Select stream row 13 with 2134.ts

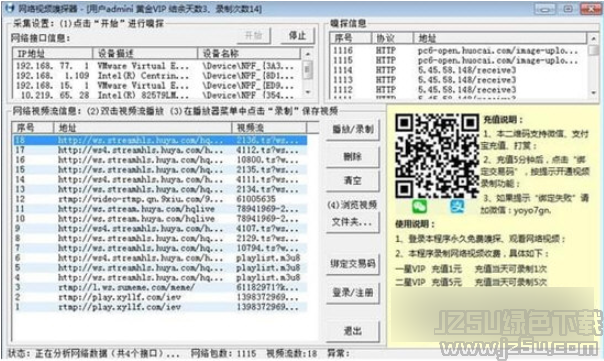[x=160, y=189]
